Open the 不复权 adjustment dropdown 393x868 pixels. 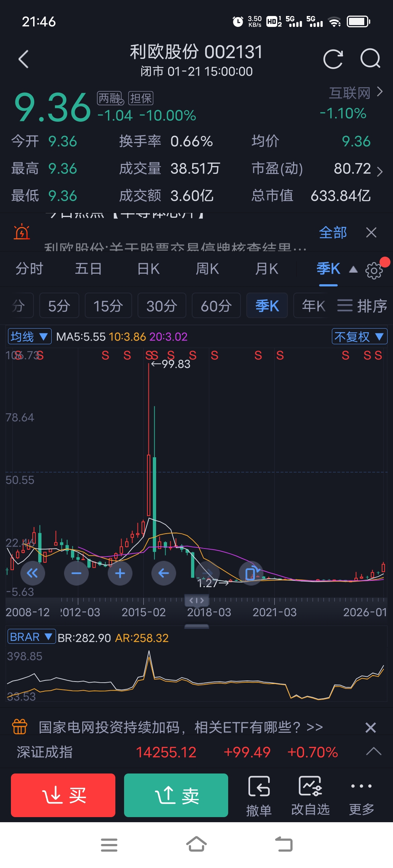[360, 337]
